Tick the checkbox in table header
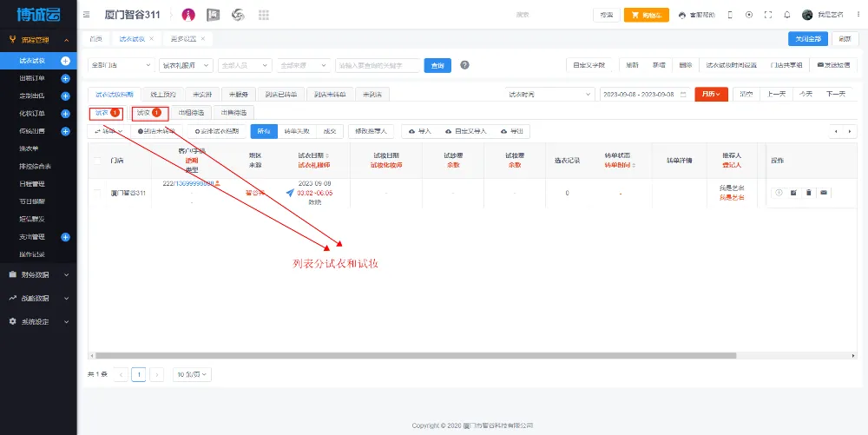868x435 pixels. pos(97,161)
